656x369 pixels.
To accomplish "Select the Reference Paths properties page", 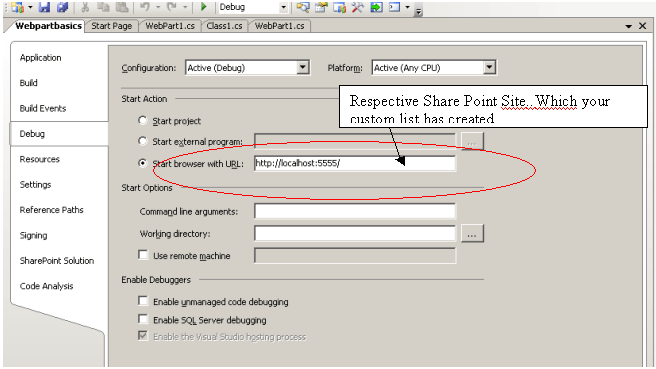I will pos(51,210).
